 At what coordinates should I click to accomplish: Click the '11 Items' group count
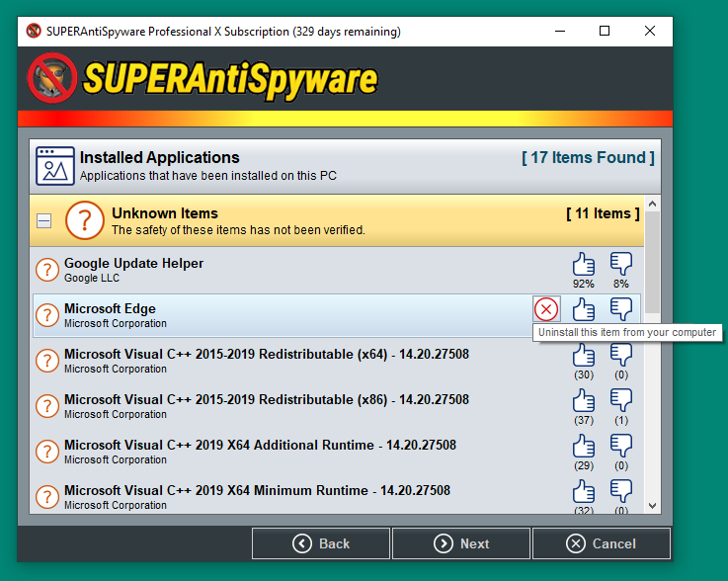[x=603, y=213]
